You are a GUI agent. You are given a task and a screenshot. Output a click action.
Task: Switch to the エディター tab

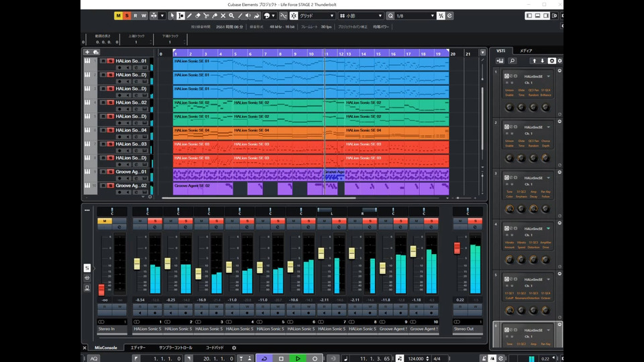(x=138, y=348)
